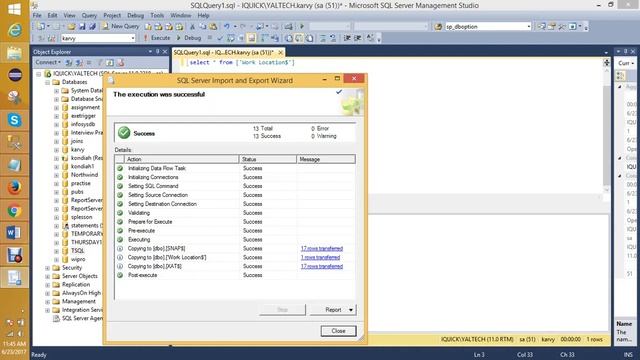The width and height of the screenshot is (640, 360).
Task: Open Microsoft Word from taskbar
Action: 14,233
